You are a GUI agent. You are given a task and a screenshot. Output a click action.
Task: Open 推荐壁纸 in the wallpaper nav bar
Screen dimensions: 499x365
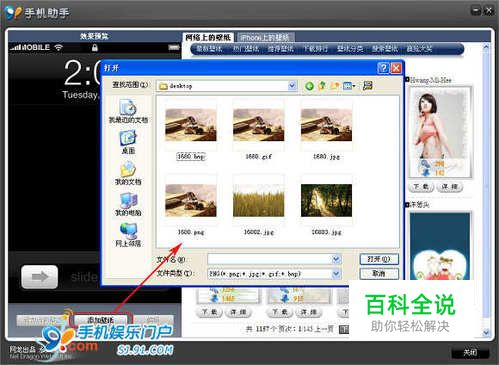tap(280, 49)
